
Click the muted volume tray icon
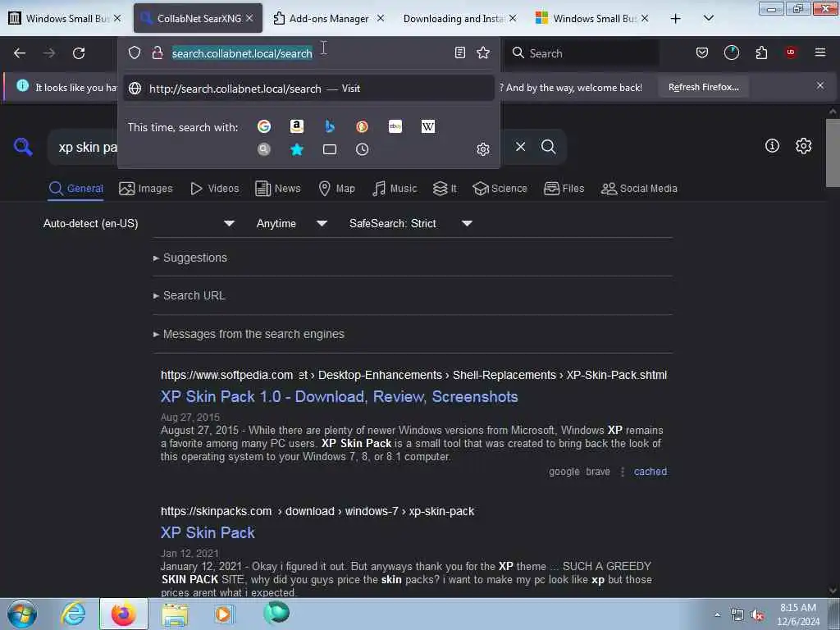757,615
